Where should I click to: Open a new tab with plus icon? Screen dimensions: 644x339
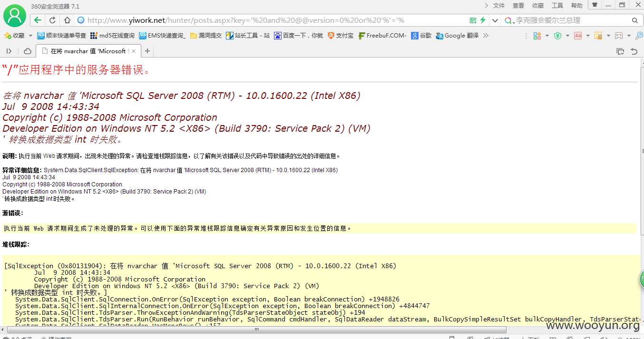tap(147, 51)
